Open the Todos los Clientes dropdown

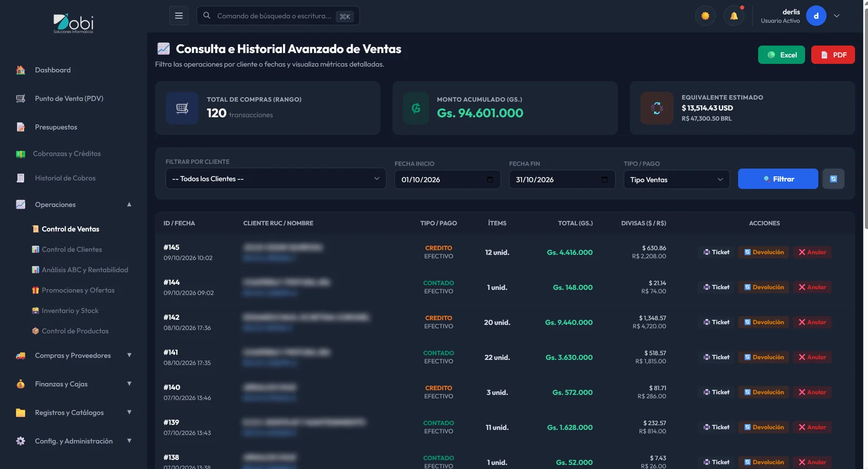(276, 178)
